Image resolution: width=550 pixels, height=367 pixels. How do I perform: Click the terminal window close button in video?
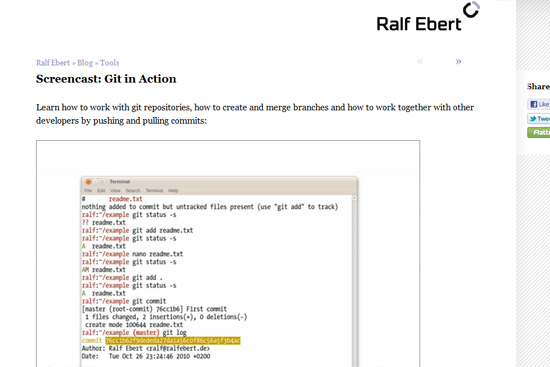[88, 181]
